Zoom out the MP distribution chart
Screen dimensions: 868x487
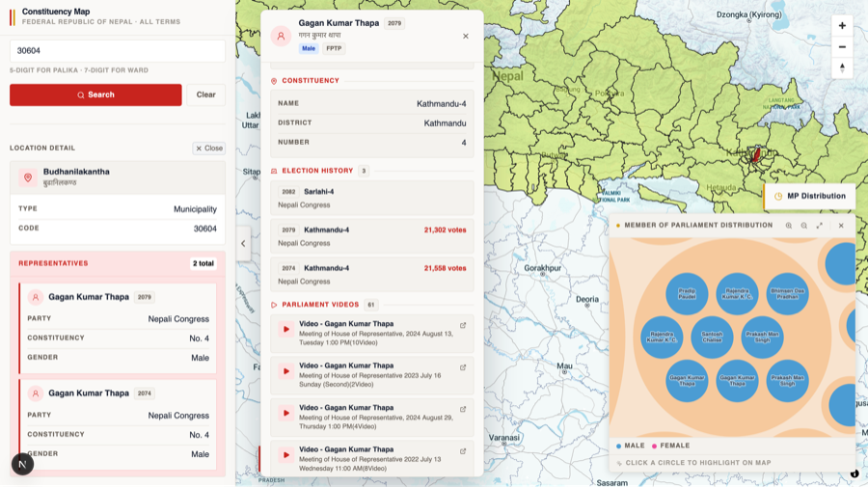803,226
